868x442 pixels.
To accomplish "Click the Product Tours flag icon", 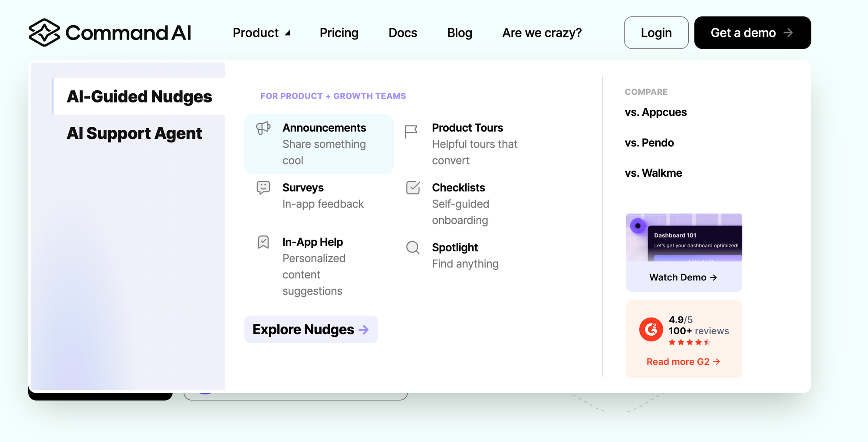I will [411, 132].
